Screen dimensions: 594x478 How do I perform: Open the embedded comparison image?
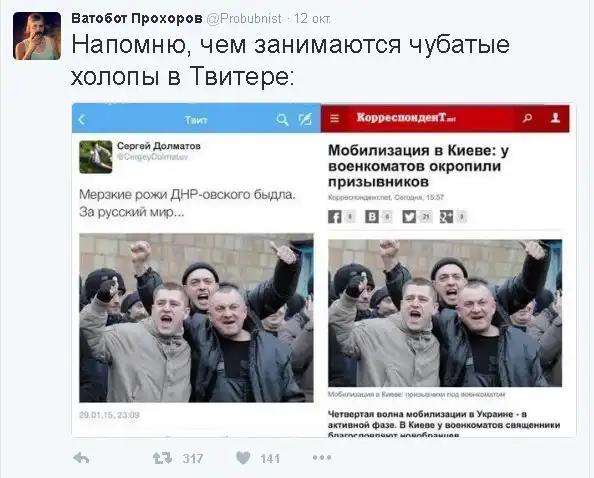(x=324, y=270)
